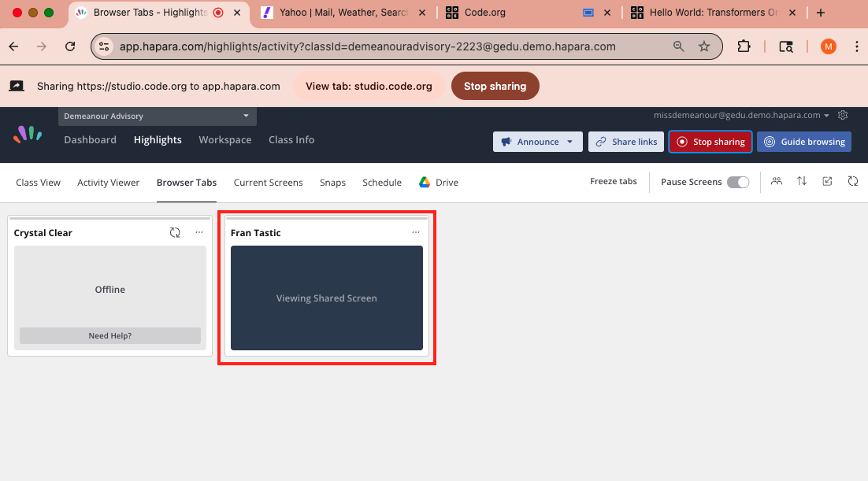Click the Hapara logo icon

[28, 135]
